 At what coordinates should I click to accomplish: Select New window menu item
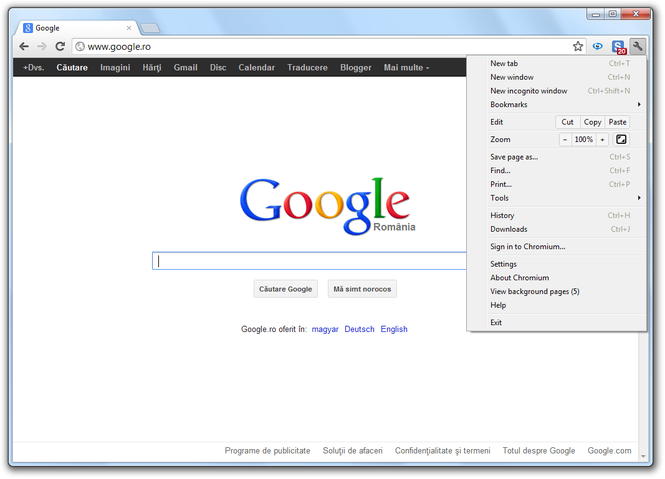point(566,77)
